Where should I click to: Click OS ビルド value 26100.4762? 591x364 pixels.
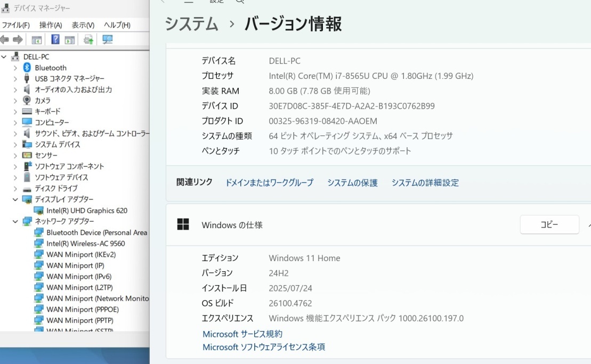click(290, 303)
